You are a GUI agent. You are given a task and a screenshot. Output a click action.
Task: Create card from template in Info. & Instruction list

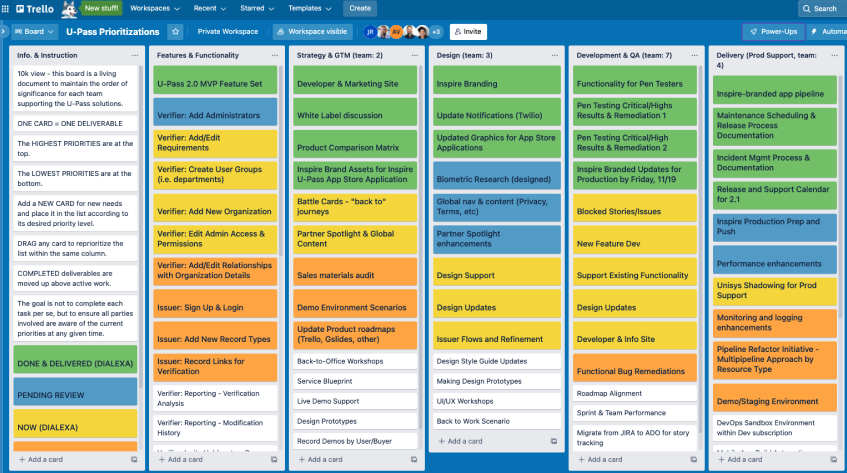[x=134, y=460]
